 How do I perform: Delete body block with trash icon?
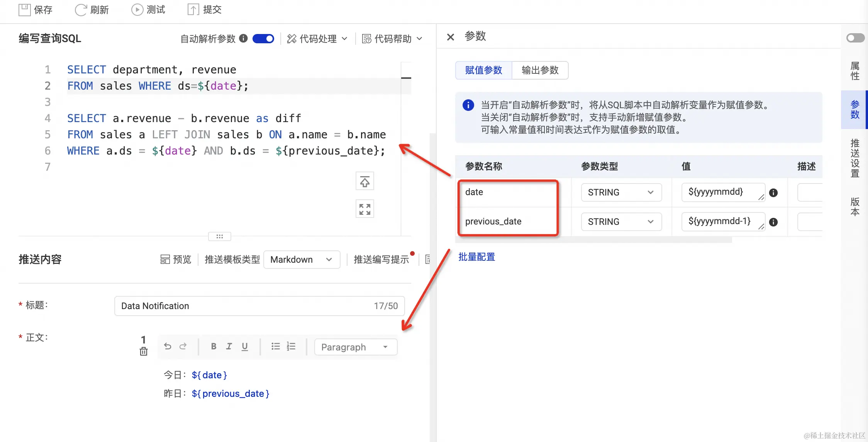(144, 351)
